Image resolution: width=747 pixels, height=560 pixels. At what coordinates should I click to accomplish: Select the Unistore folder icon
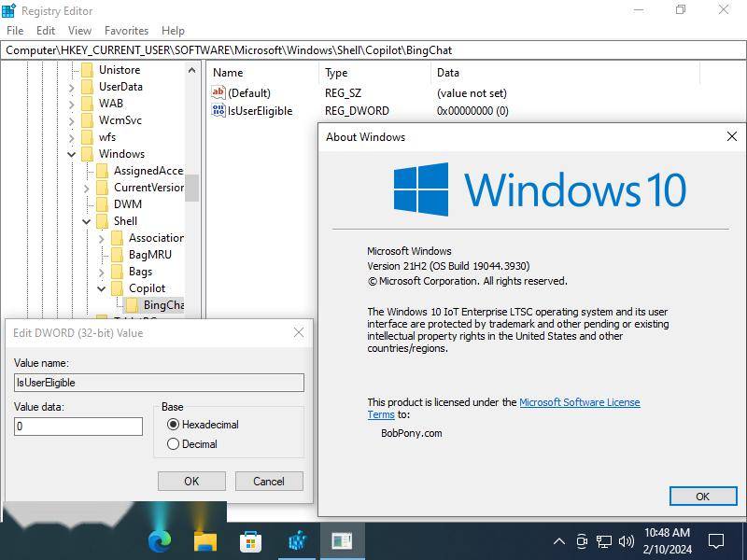point(87,70)
